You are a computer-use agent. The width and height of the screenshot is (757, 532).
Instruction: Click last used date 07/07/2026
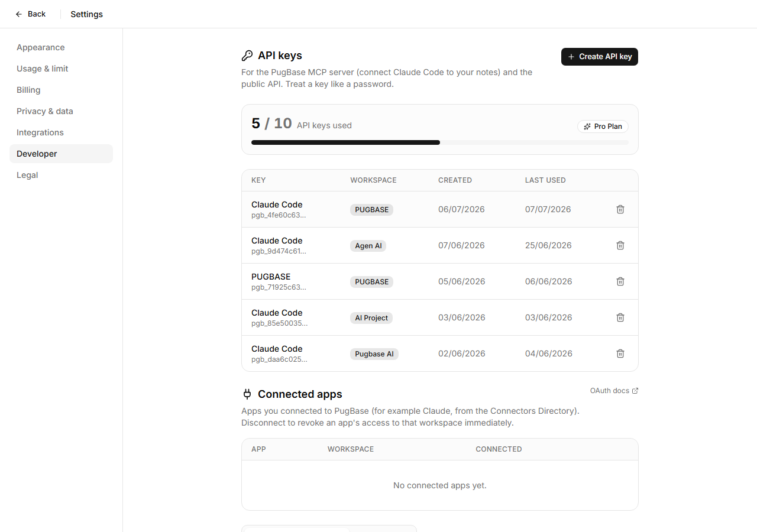[x=548, y=209]
